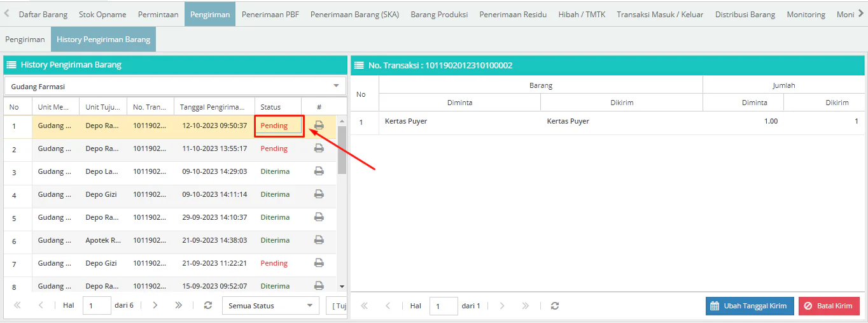Click Pending status in row 7
Image resolution: width=868 pixels, height=323 pixels.
(274, 263)
